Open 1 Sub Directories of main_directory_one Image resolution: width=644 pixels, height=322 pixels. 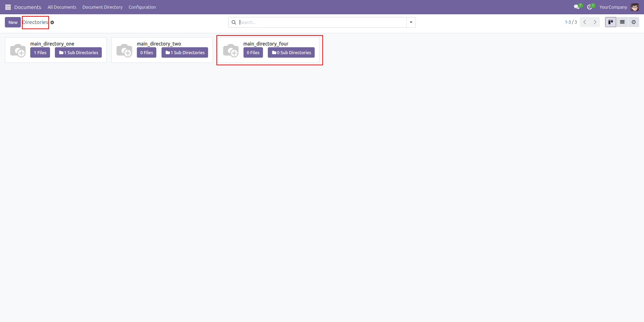pos(78,52)
